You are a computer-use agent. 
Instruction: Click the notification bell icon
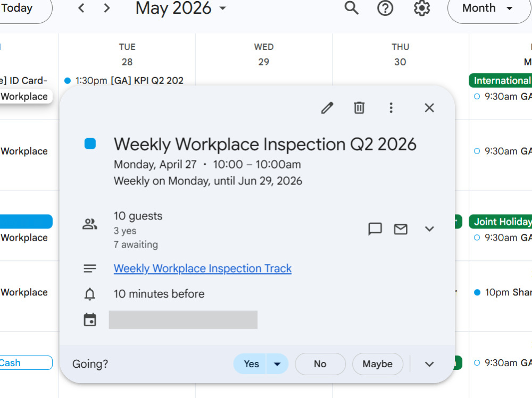[90, 294]
